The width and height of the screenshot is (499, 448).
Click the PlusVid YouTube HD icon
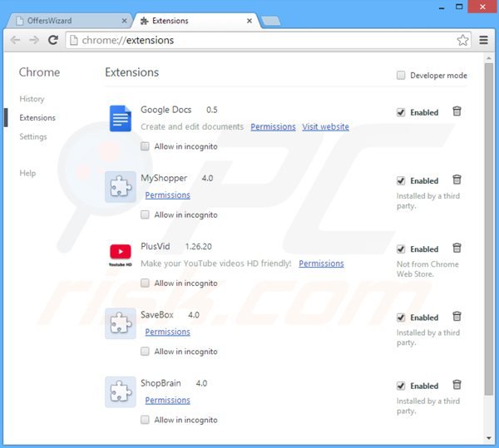point(121,255)
